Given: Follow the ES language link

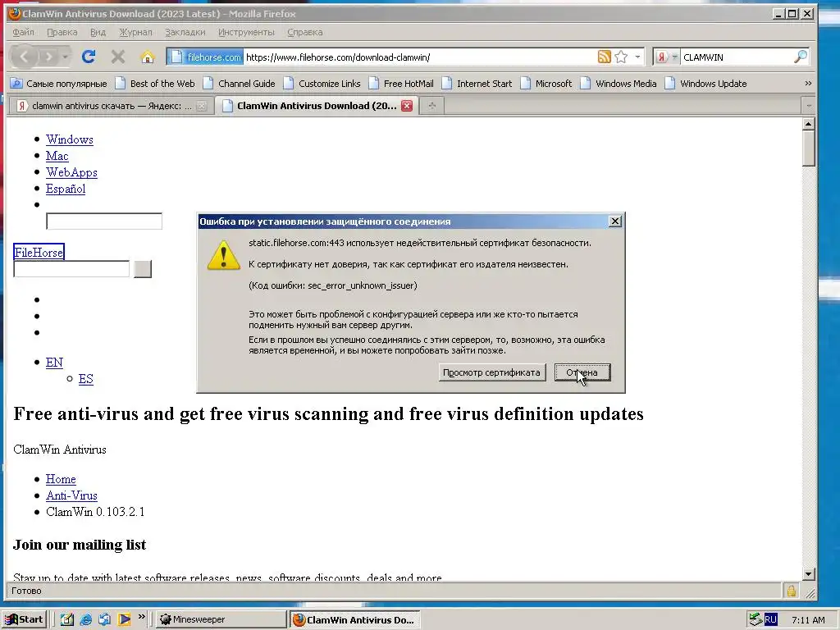Looking at the screenshot, I should pyautogui.click(x=85, y=379).
